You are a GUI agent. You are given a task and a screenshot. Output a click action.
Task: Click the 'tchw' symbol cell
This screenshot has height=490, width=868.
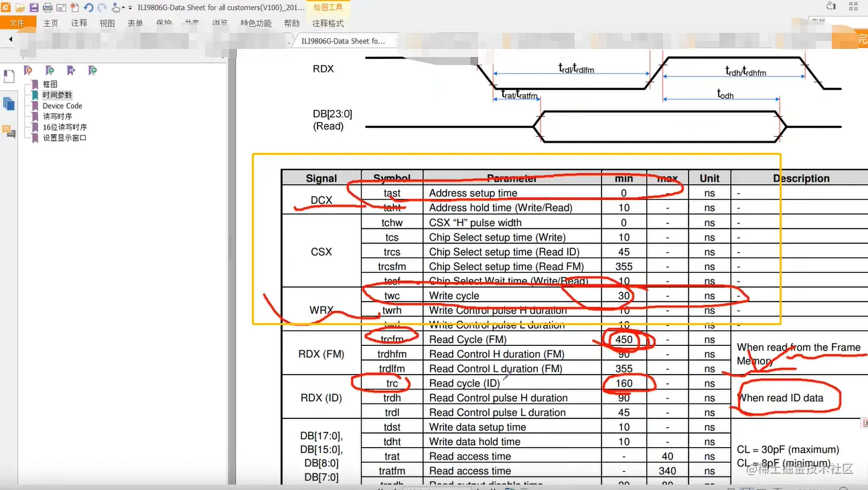(x=392, y=223)
